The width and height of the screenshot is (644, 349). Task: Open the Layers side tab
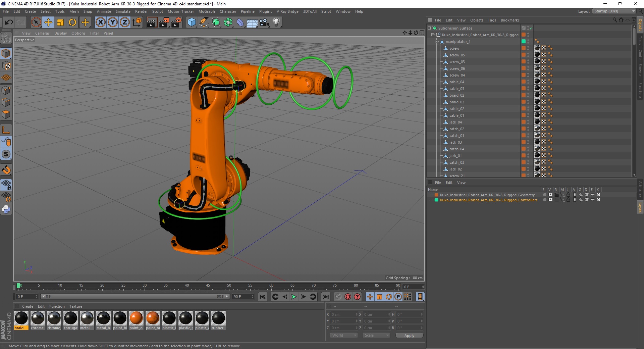click(640, 207)
